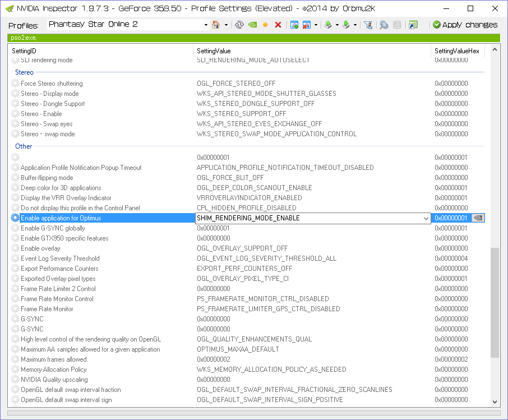The image size is (508, 420).
Task: Click OGL_EVENT_LOG_SEVERITY_THRESHOLD_ALL value
Action: pos(267,259)
